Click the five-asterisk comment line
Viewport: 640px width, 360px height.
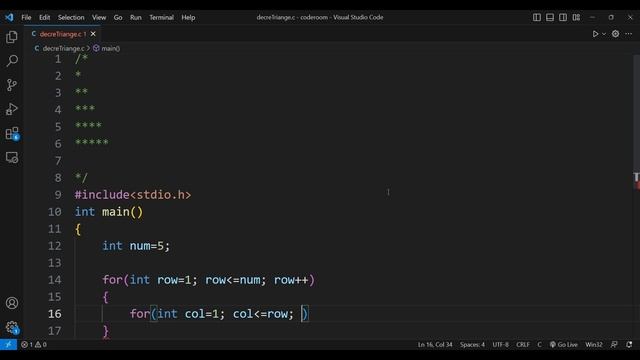[x=92, y=142]
